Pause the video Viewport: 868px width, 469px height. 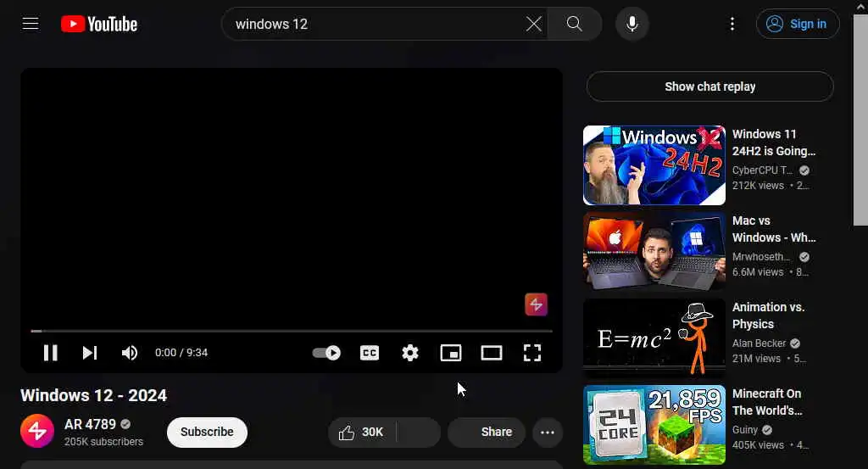50,353
